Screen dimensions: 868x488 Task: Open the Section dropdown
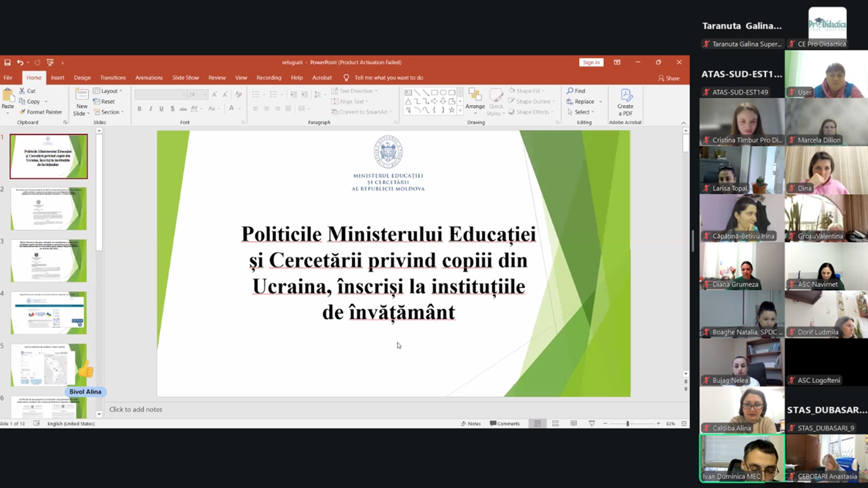coord(109,112)
